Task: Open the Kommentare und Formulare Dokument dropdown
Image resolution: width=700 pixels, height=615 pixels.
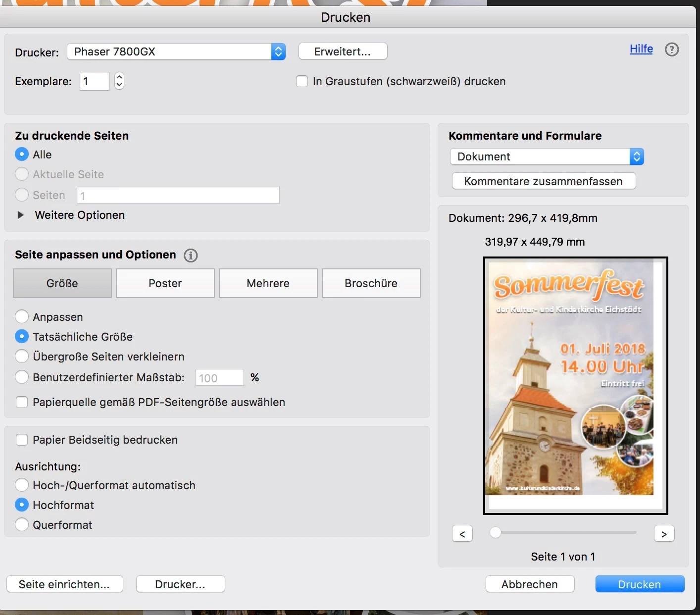Action: tap(547, 156)
